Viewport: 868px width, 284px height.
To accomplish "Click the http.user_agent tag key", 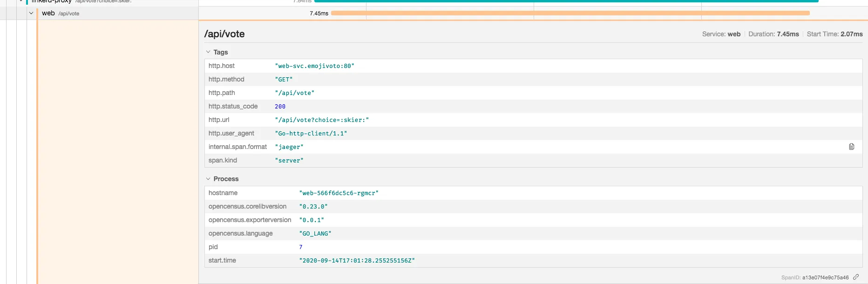I will coord(231,133).
